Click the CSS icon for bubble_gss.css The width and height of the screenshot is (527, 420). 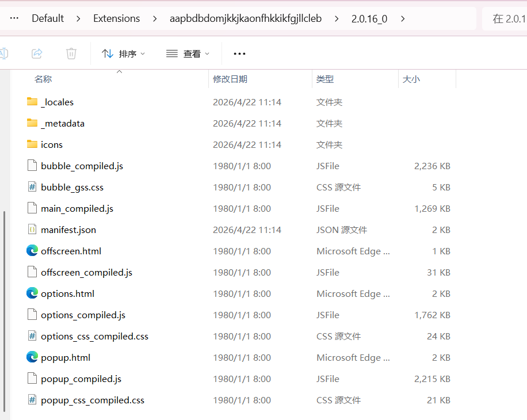32,187
